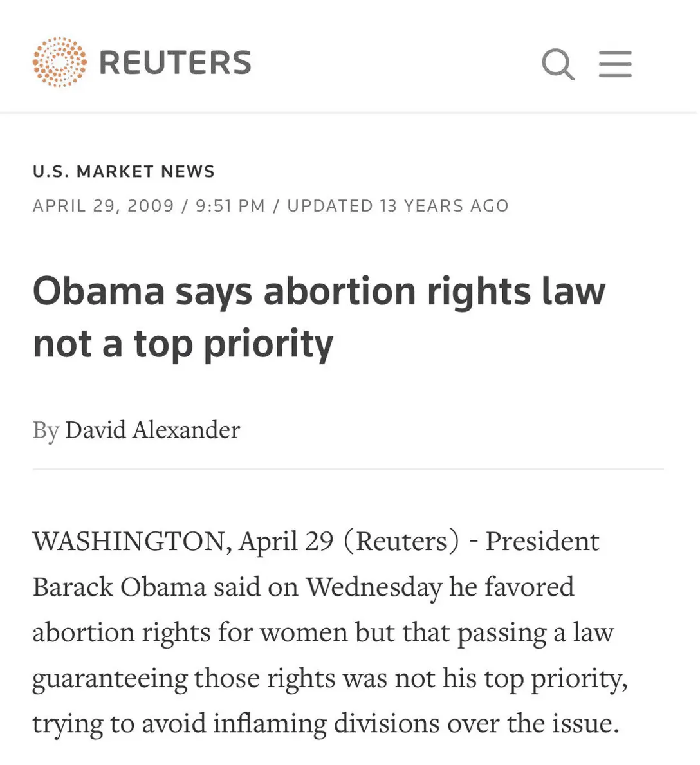
Task: Click "(Reuters)" in the article's opening line
Action: tap(402, 541)
